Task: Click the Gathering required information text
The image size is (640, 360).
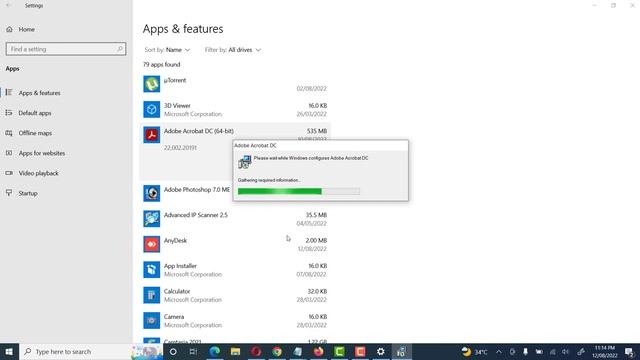Action: 269,180
